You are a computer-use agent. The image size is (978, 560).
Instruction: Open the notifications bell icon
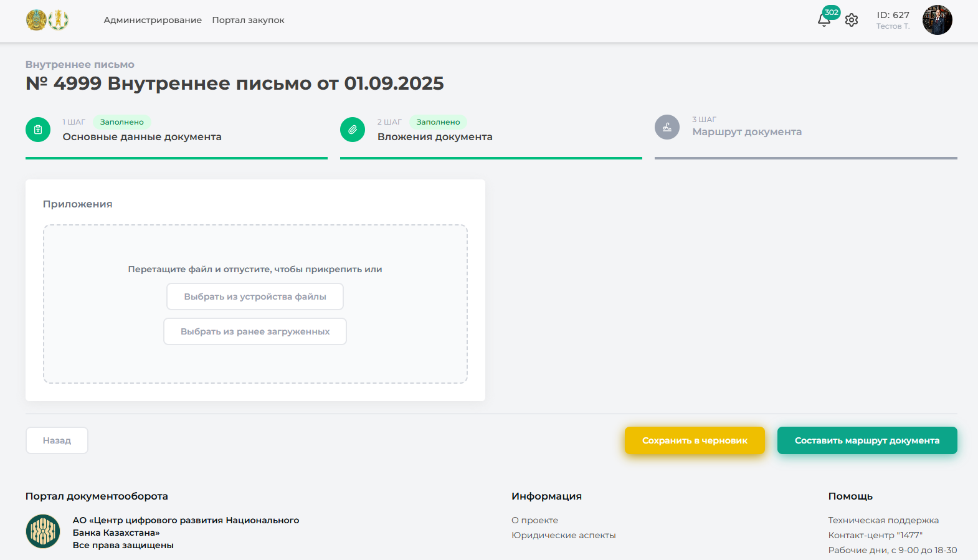coord(824,20)
